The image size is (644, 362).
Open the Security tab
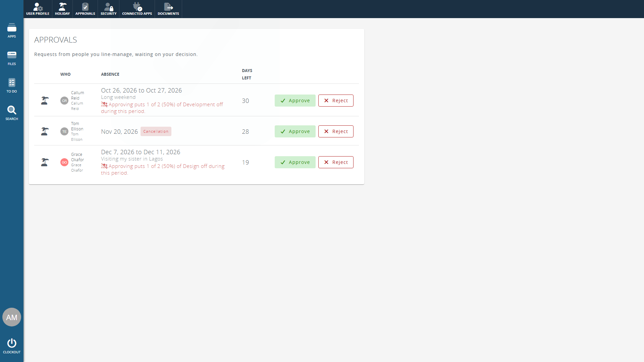click(109, 9)
